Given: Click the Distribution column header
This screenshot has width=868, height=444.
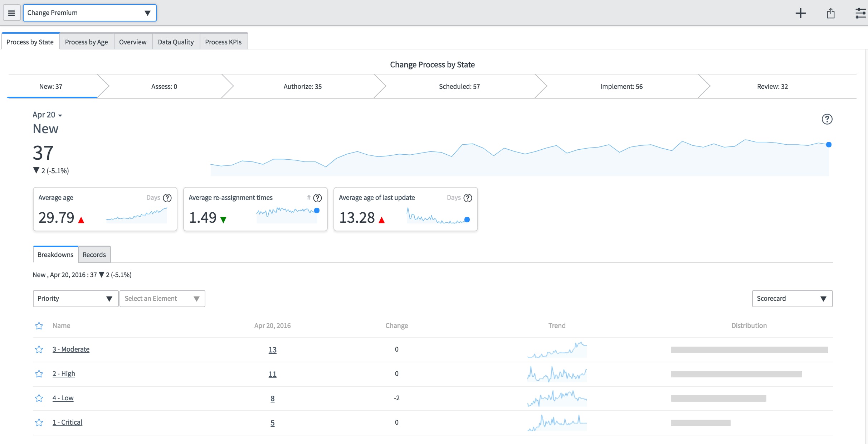Looking at the screenshot, I should tap(749, 325).
